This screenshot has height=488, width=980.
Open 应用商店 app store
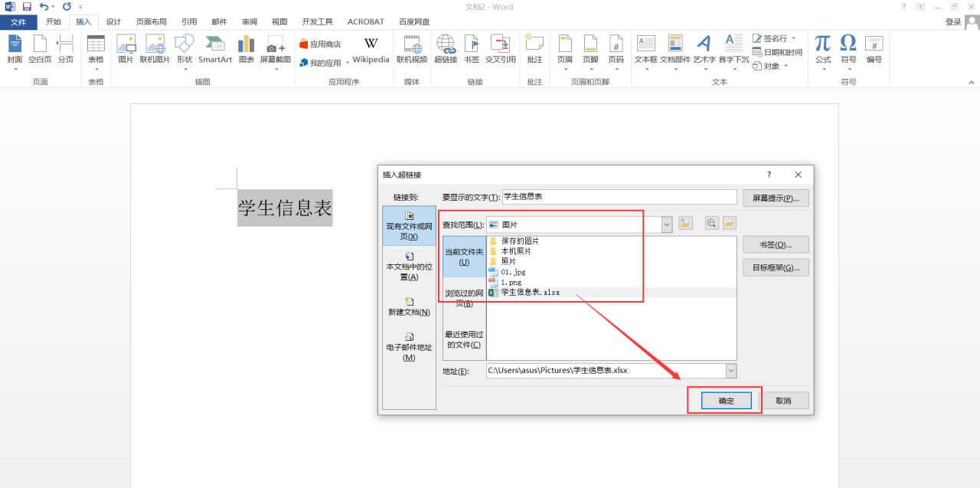click(320, 44)
